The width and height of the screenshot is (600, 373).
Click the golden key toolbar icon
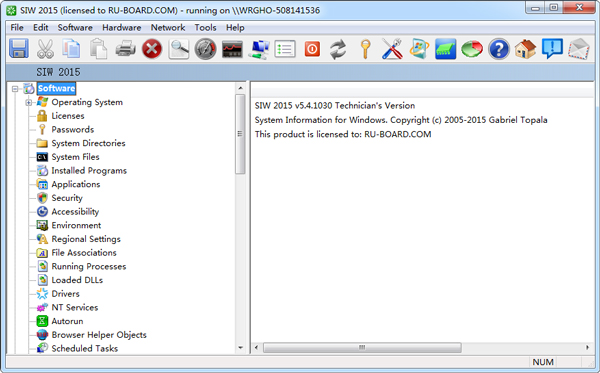(x=365, y=49)
